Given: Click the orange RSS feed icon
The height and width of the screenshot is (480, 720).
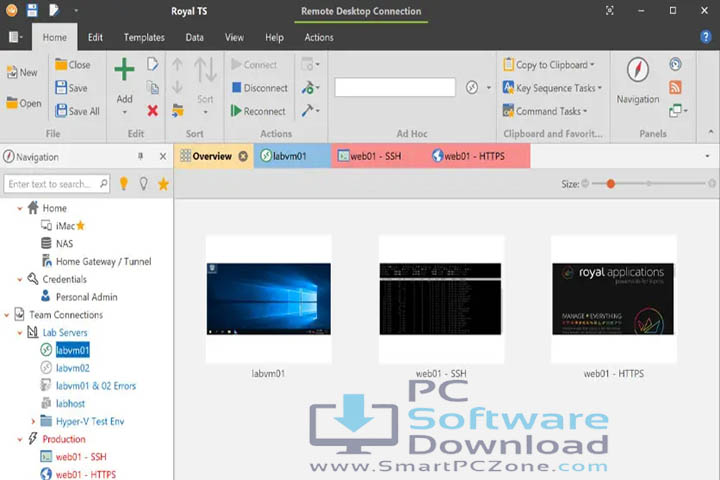Looking at the screenshot, I should coord(675,87).
